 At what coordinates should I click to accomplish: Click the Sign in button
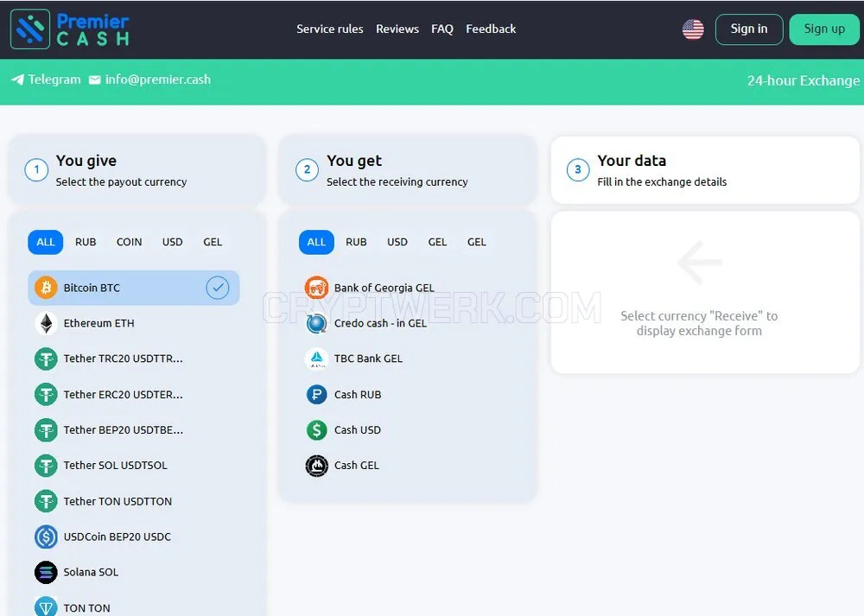point(749,29)
